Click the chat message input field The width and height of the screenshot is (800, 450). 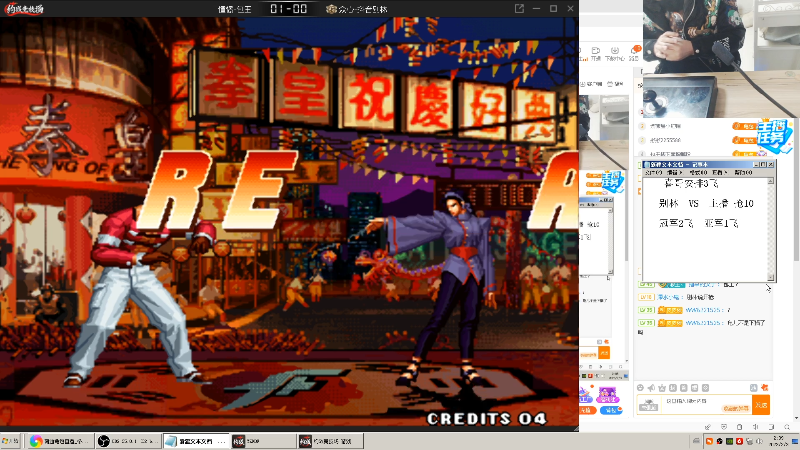pyautogui.click(x=707, y=405)
